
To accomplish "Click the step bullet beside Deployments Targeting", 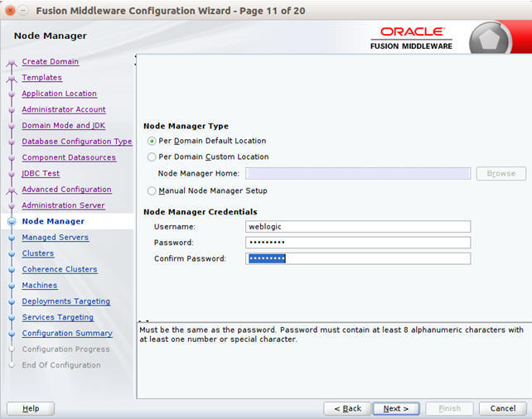I will click(12, 301).
